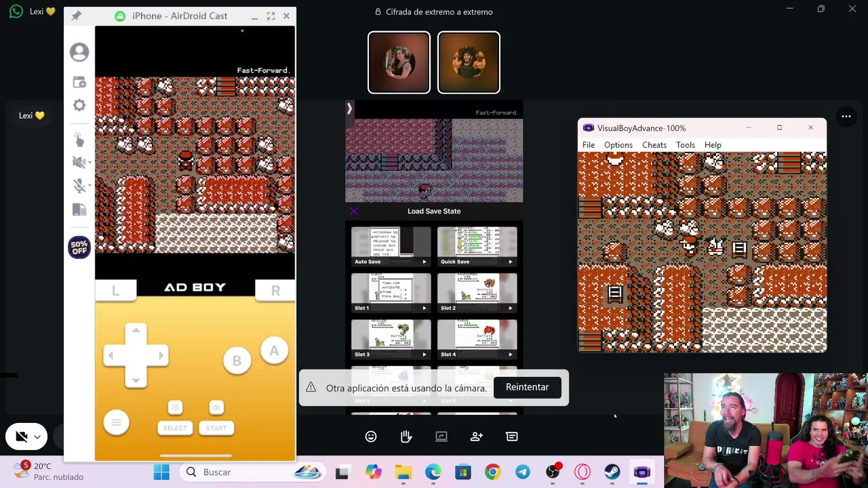Open the call chat message icon

[x=512, y=436]
